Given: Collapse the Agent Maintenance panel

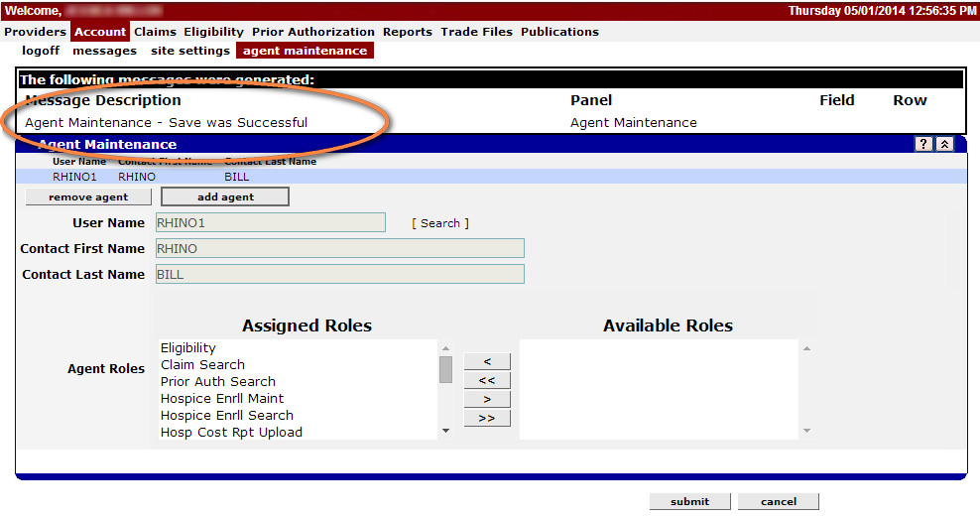Looking at the screenshot, I should [944, 144].
